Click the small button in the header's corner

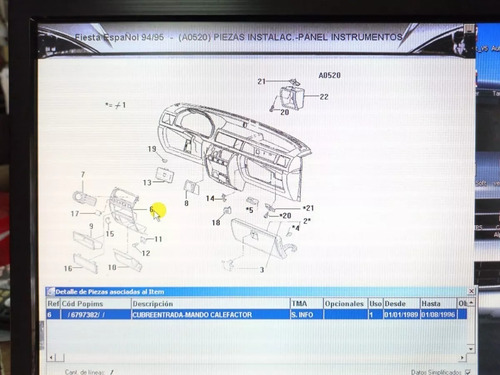point(468,29)
